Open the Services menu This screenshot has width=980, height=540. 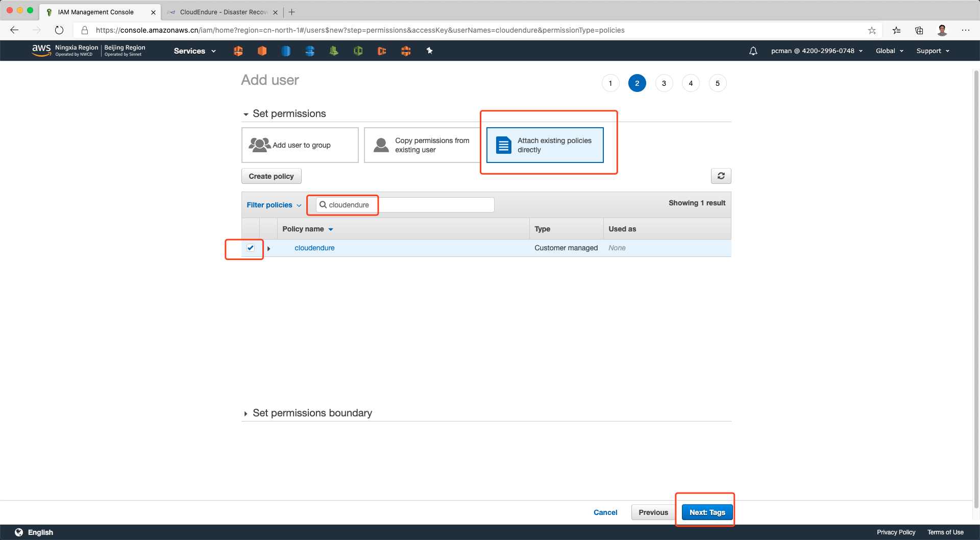tap(194, 51)
